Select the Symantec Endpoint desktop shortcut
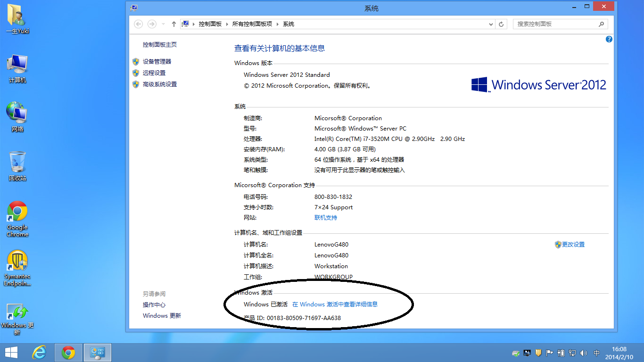This screenshot has height=362, width=644. [17, 268]
